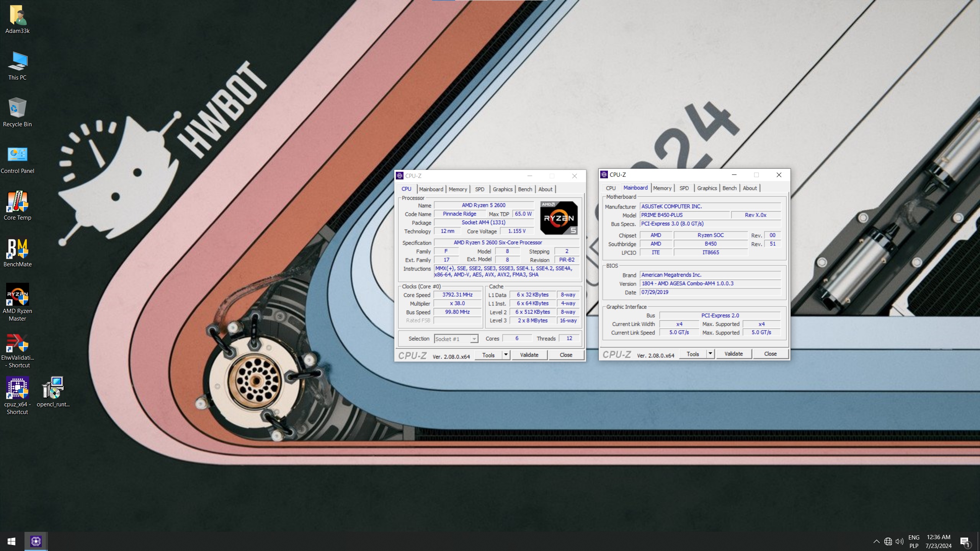Click the PCI-Express 2.0 bus value
The image size is (980, 551).
coord(720,315)
